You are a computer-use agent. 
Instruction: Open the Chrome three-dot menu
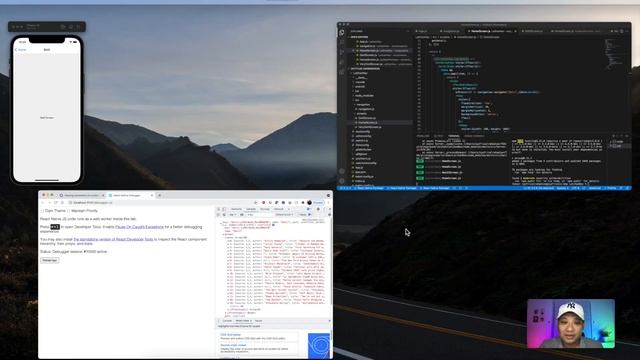click(329, 202)
